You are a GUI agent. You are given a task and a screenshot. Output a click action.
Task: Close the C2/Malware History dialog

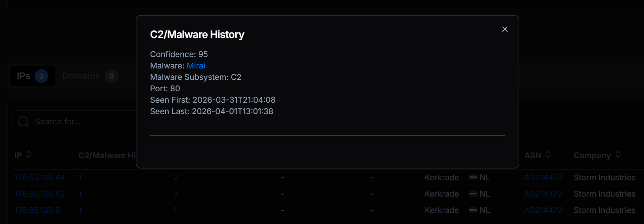[x=505, y=29]
